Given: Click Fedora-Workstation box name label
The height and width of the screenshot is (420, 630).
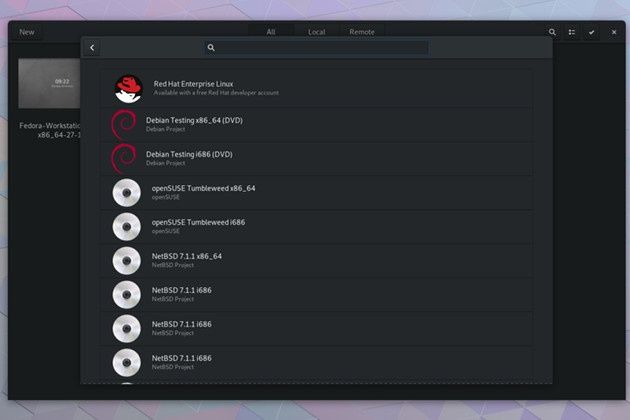Looking at the screenshot, I should click(x=50, y=130).
